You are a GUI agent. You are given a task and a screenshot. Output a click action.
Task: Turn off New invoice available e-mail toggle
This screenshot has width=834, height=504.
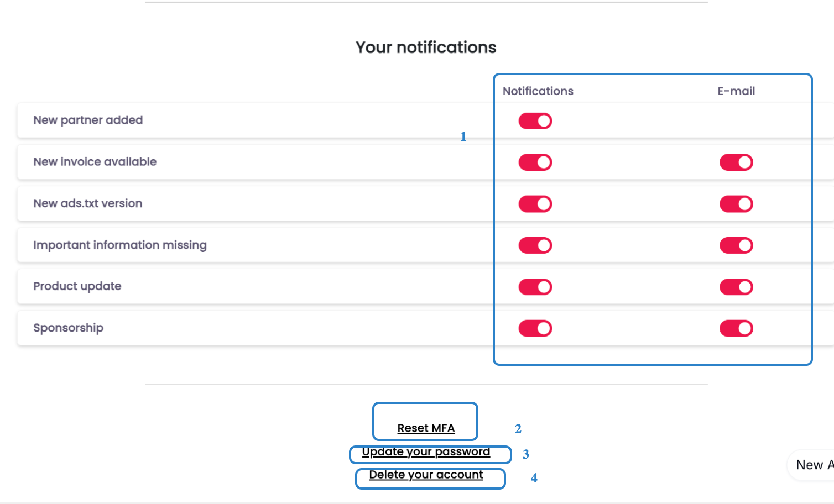click(736, 162)
